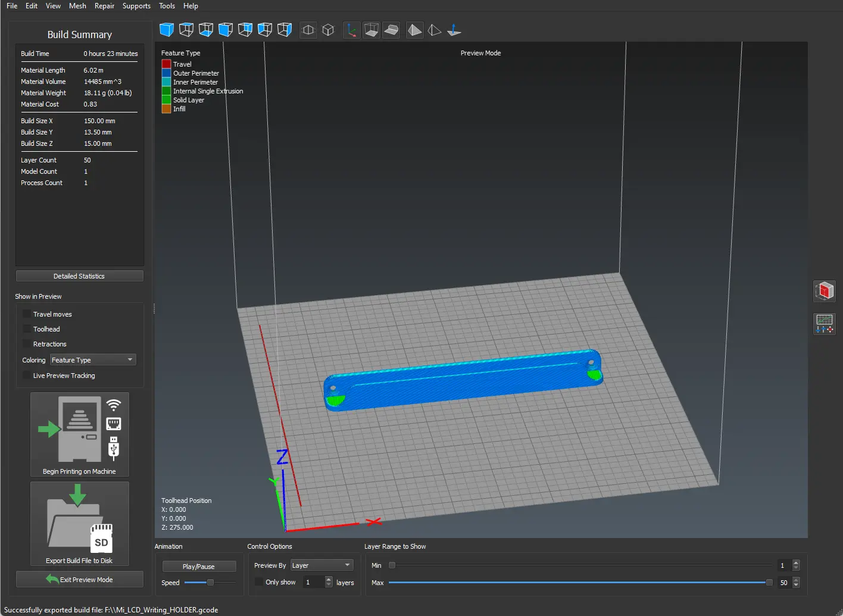Check the Retractions option

(27, 344)
